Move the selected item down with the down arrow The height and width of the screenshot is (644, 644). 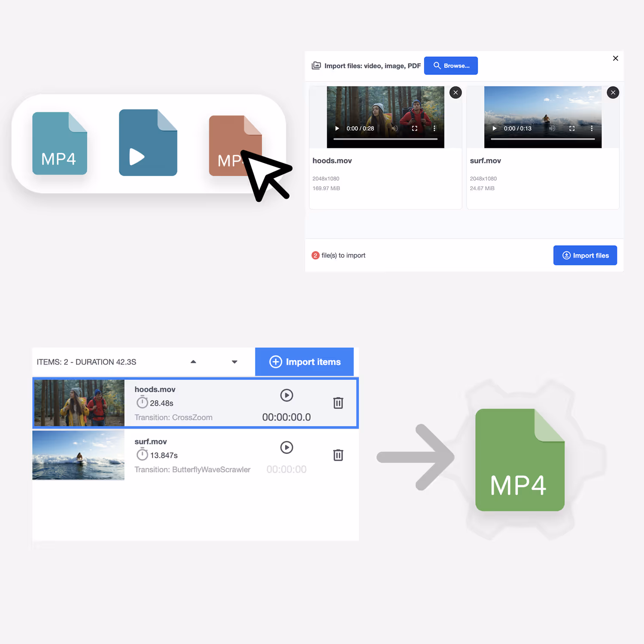[x=234, y=362]
